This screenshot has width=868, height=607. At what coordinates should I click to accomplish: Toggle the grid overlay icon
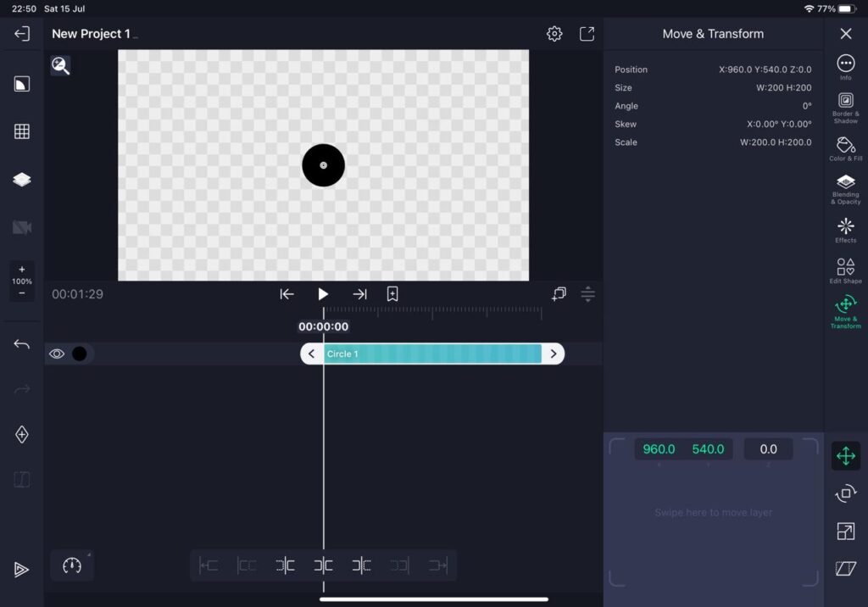pyautogui.click(x=21, y=131)
